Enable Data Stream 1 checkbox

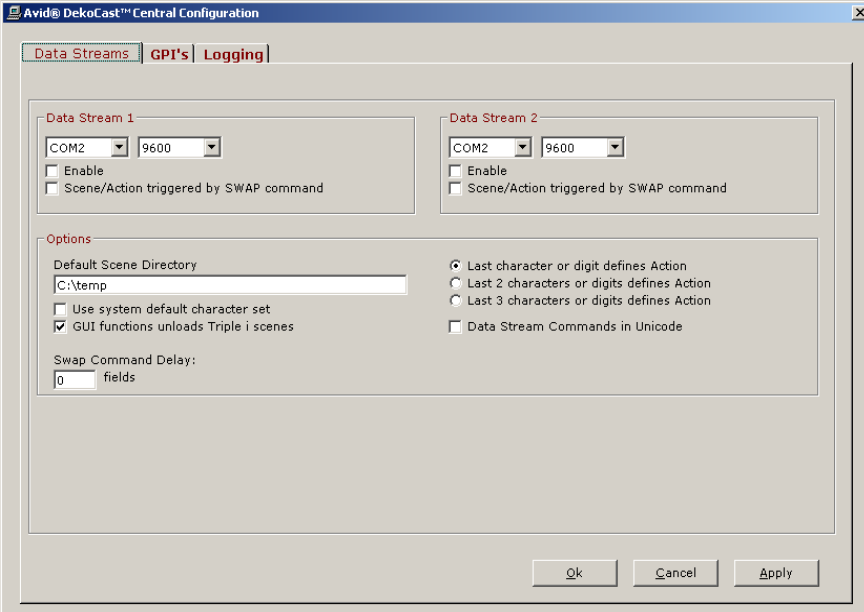pyautogui.click(x=52, y=171)
